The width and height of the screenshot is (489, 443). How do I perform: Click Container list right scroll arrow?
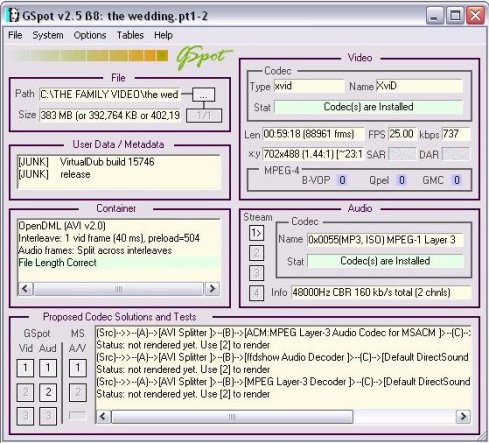click(x=212, y=289)
